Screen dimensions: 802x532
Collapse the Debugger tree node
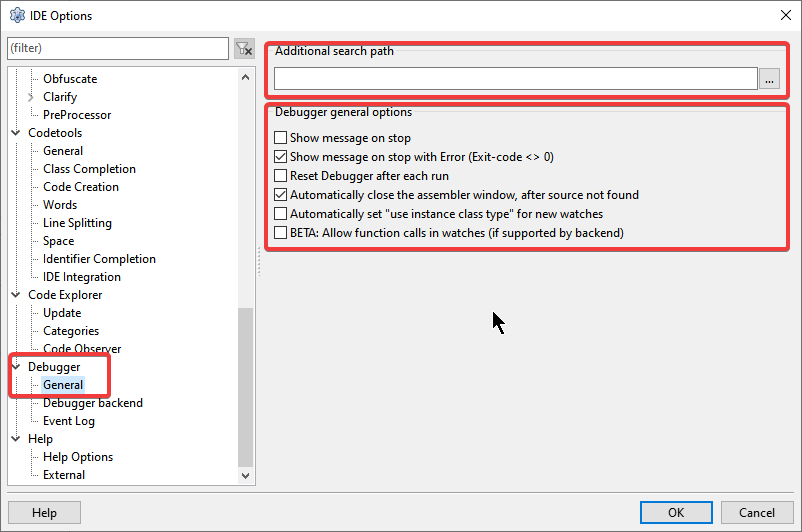tap(16, 367)
